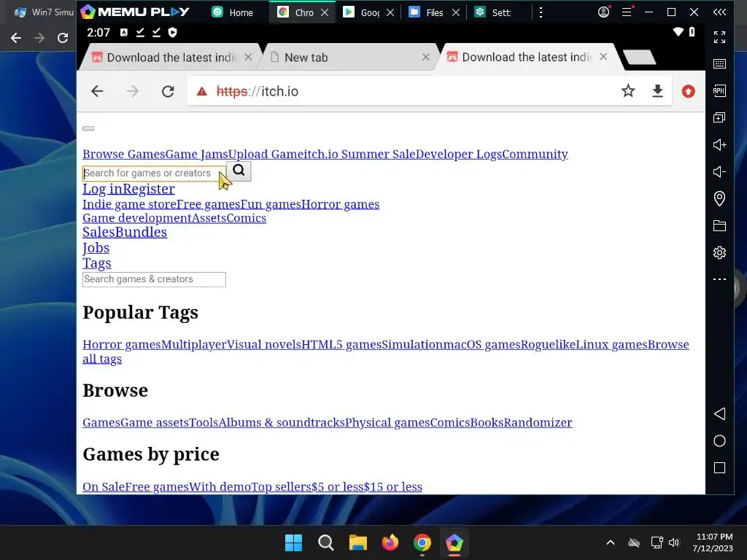Image resolution: width=747 pixels, height=560 pixels.
Task: Open MEmu shared folder
Action: tap(719, 226)
